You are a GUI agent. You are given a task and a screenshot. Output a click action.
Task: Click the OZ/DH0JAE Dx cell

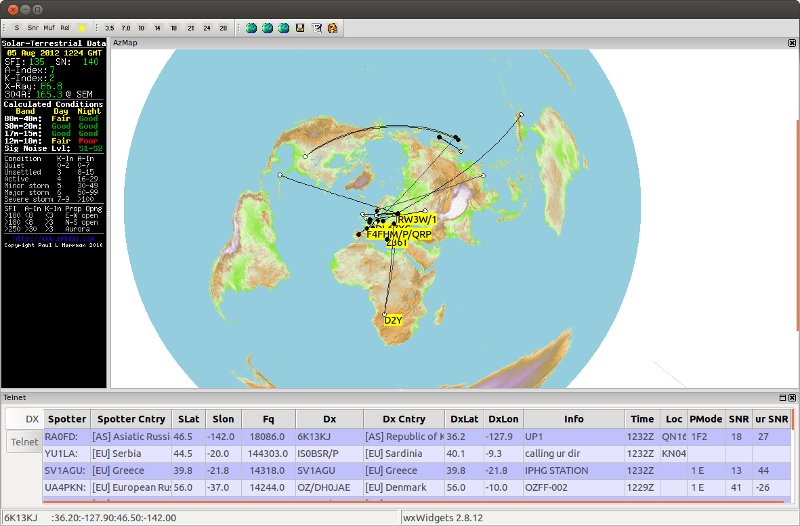(x=330, y=487)
